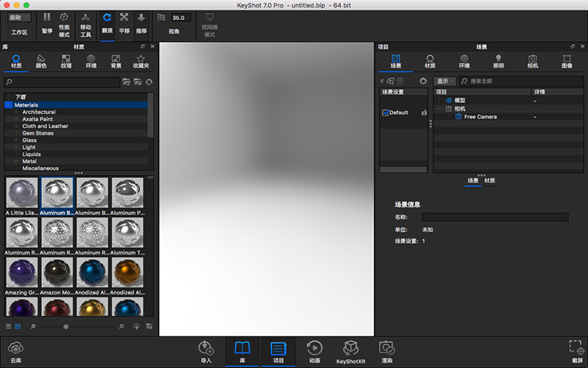
Task: Click the scene name (名称) field
Action: (x=495, y=217)
